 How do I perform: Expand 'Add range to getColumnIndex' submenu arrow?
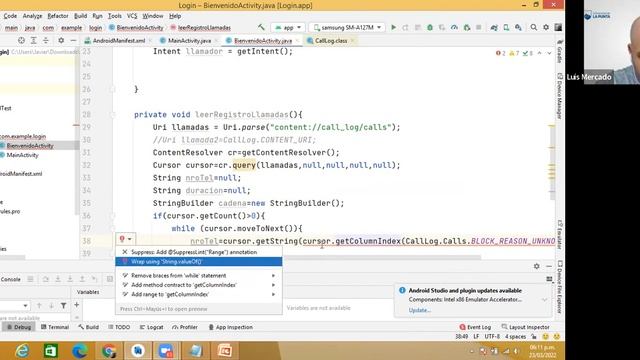(273, 294)
